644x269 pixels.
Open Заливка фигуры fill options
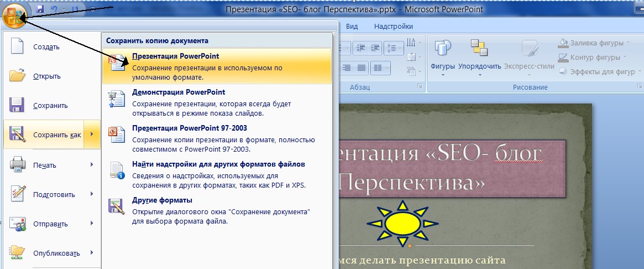coord(594,43)
